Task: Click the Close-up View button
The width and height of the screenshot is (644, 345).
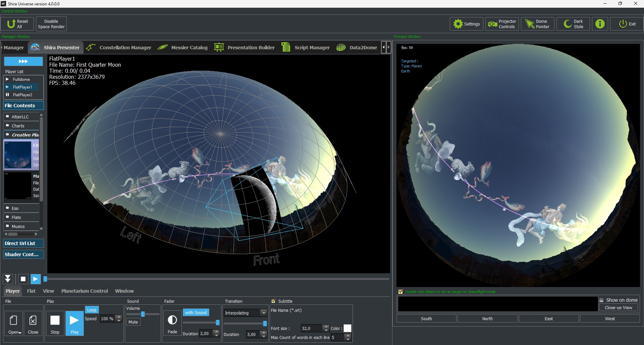Action: pos(619,308)
